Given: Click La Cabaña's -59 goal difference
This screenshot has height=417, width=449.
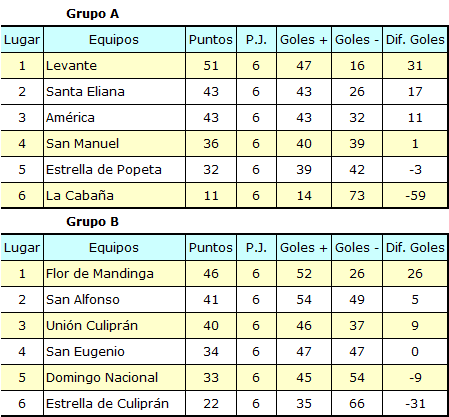Looking at the screenshot, I should coord(415,196).
